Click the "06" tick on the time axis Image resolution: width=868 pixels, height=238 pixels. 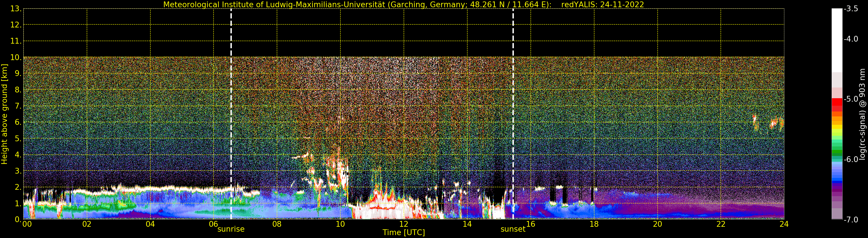pos(214,224)
